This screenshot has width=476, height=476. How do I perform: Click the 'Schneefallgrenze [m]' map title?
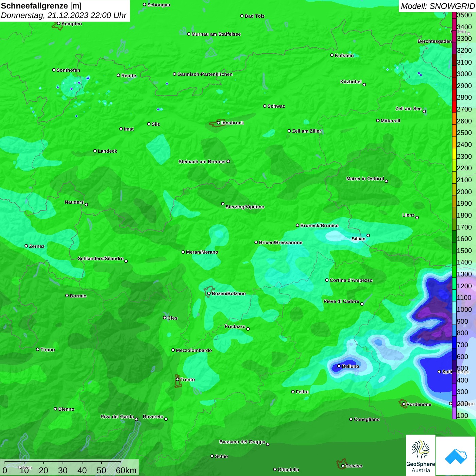coord(41,6)
